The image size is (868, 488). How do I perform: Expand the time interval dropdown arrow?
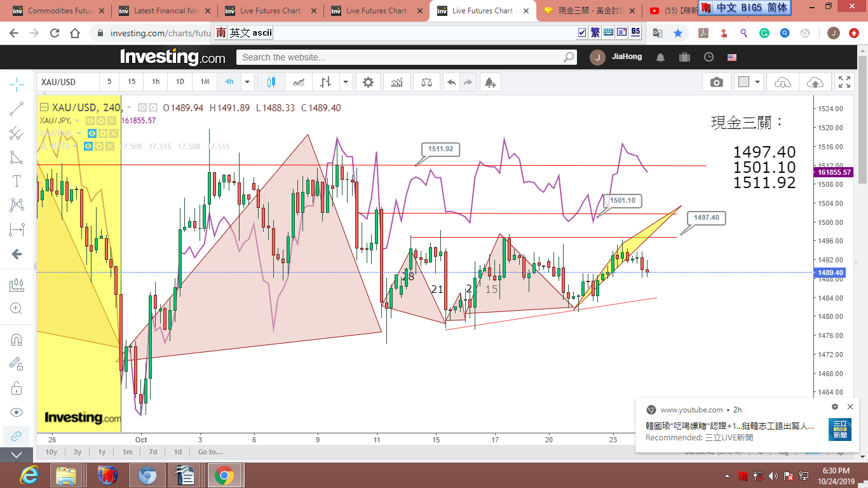[x=247, y=82]
